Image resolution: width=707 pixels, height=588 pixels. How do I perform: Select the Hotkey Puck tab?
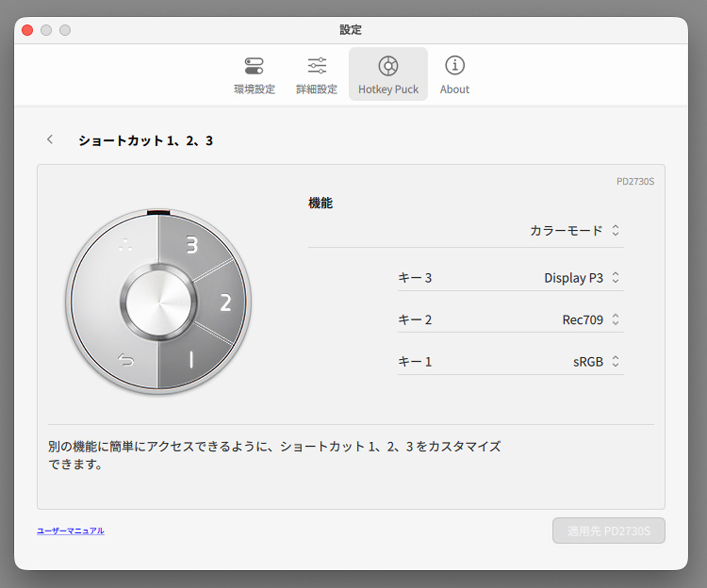pyautogui.click(x=388, y=75)
